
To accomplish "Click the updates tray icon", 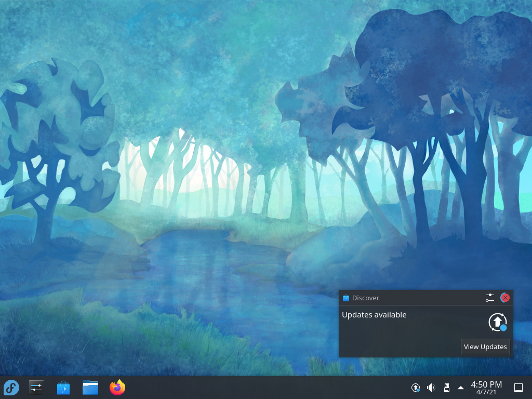I will 416,388.
